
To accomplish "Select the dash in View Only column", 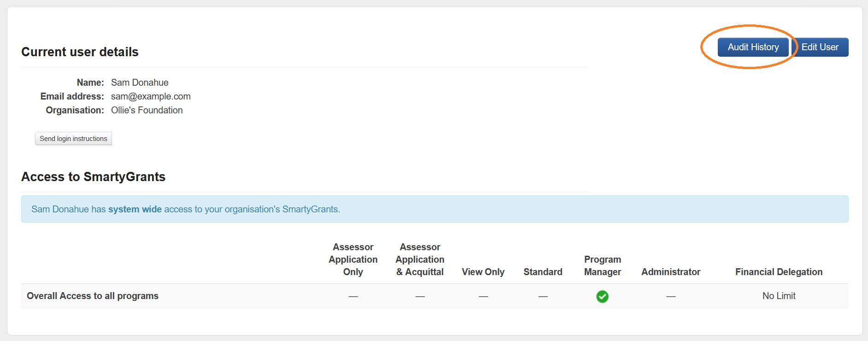I will coord(483,296).
